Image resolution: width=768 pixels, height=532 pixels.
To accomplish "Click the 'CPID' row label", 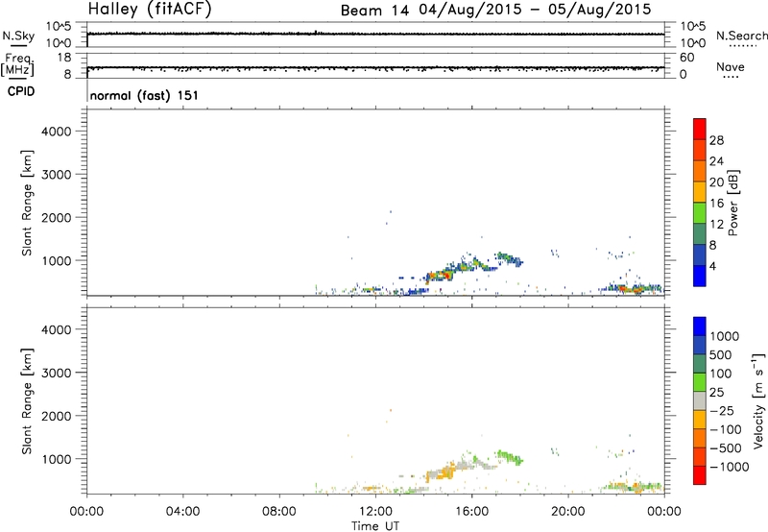I will [x=21, y=91].
